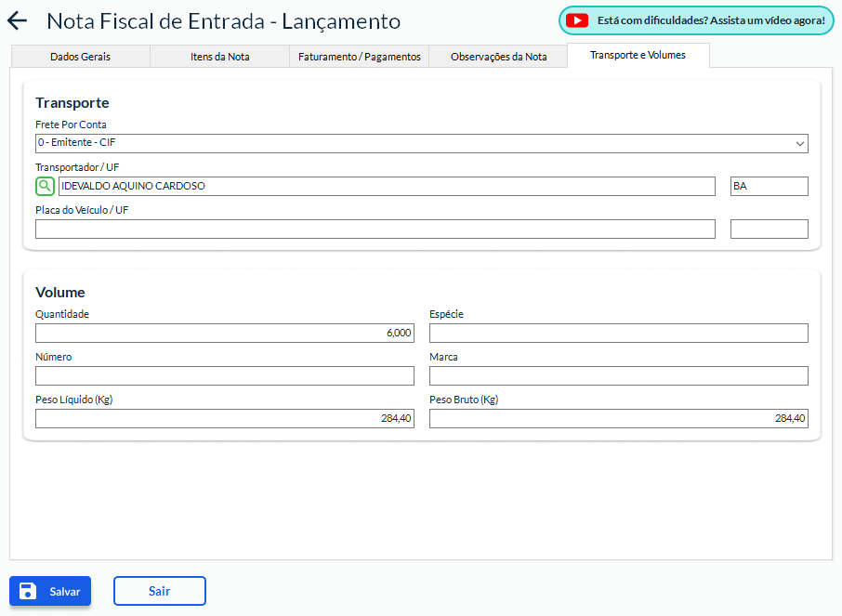Open Faturamento / Pagamentos tab
This screenshot has height=616, width=842.
coord(359,57)
